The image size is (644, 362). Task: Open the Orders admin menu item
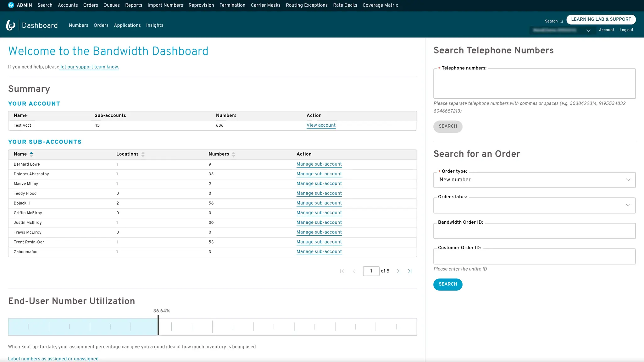click(x=91, y=5)
